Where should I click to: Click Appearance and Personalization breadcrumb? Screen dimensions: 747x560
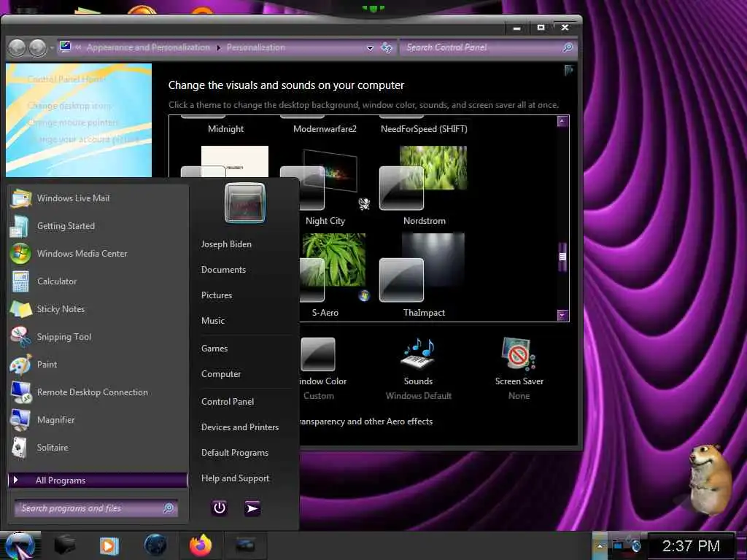pyautogui.click(x=148, y=47)
